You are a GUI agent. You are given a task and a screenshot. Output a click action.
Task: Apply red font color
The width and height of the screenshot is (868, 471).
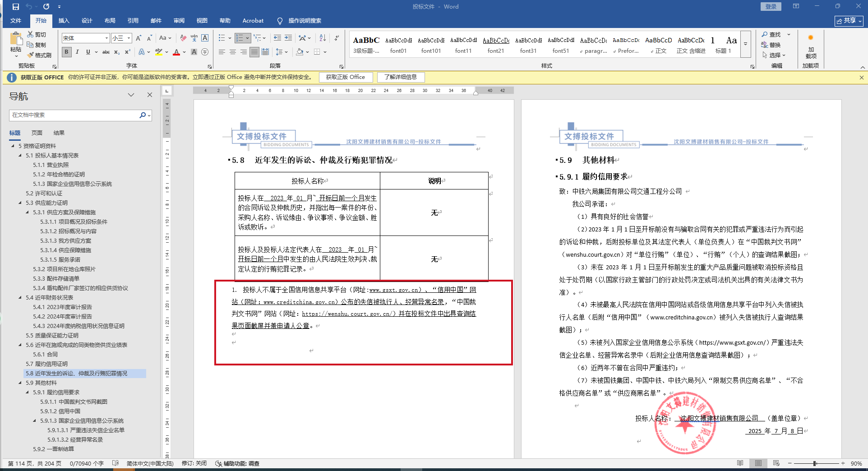176,52
